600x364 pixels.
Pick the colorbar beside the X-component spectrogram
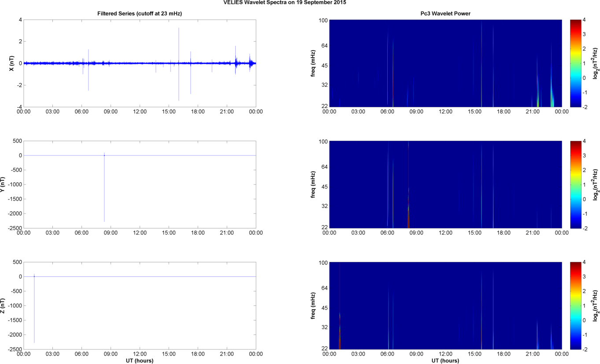coord(576,63)
